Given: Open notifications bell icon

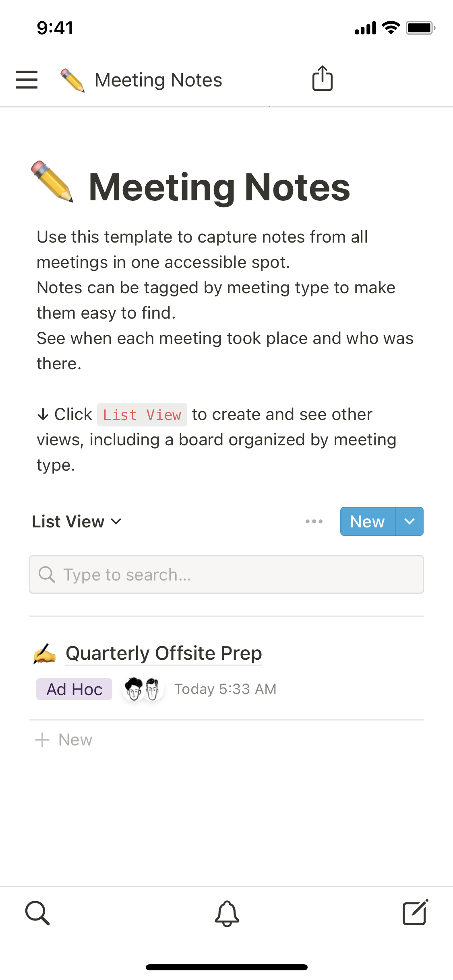Looking at the screenshot, I should tap(227, 913).
